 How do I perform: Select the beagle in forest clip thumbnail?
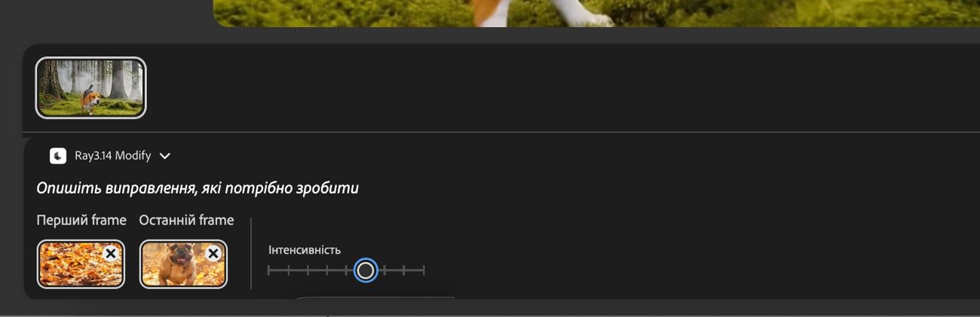click(90, 88)
